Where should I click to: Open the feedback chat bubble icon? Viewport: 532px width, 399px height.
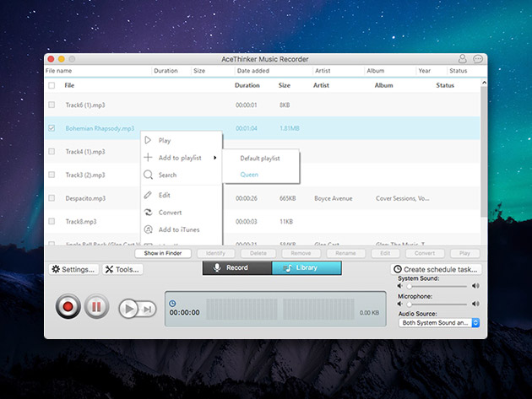pos(478,59)
